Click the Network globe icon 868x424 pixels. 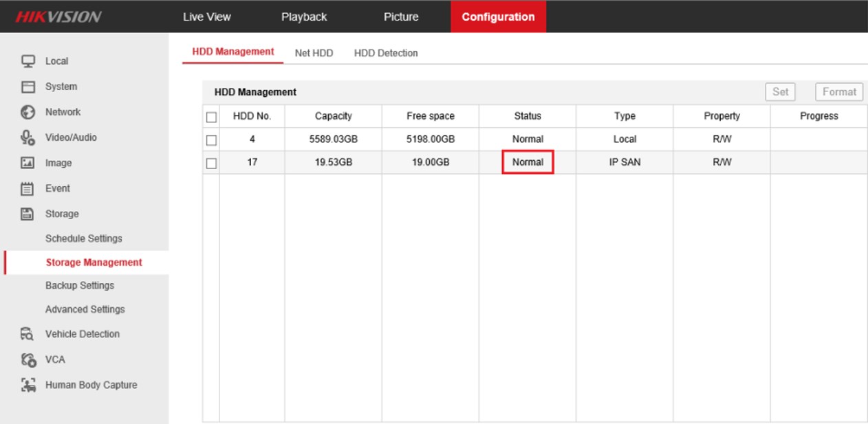(x=29, y=112)
